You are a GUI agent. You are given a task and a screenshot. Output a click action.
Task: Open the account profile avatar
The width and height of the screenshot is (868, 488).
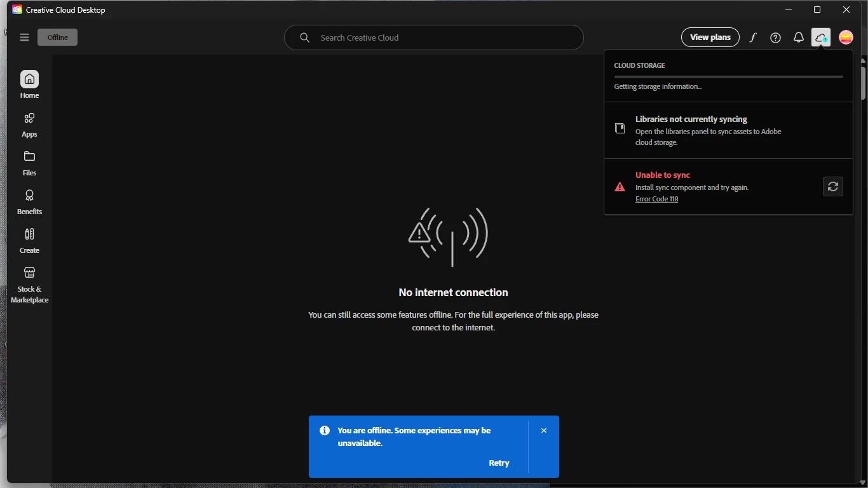tap(846, 37)
